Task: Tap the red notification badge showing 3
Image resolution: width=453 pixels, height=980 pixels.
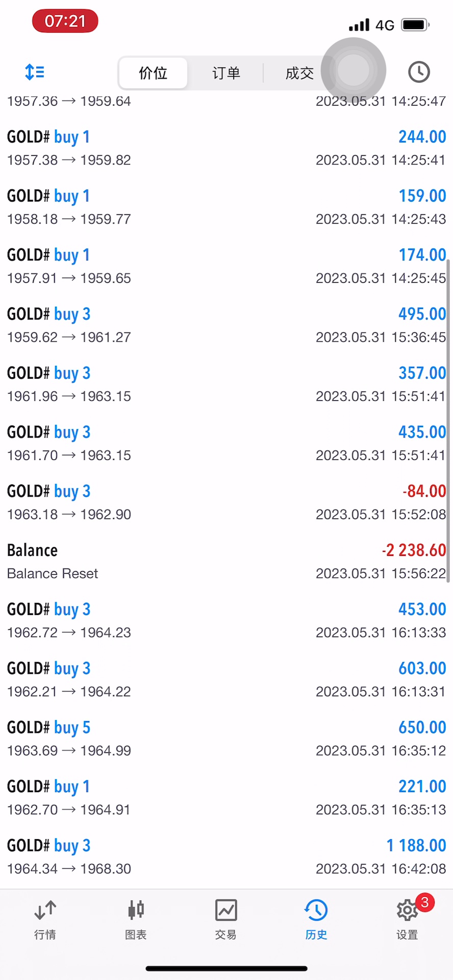Action: 424,902
